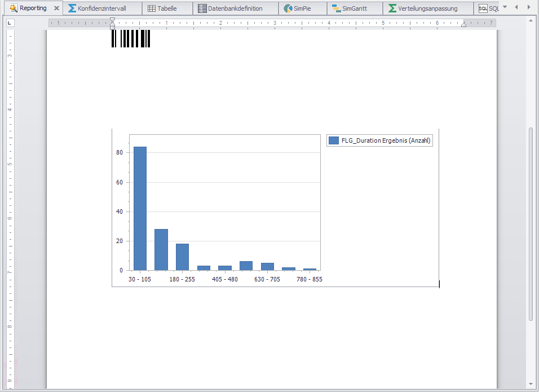Click the '405 - 480' axis label
The height and width of the screenshot is (392, 539).
pos(225,279)
